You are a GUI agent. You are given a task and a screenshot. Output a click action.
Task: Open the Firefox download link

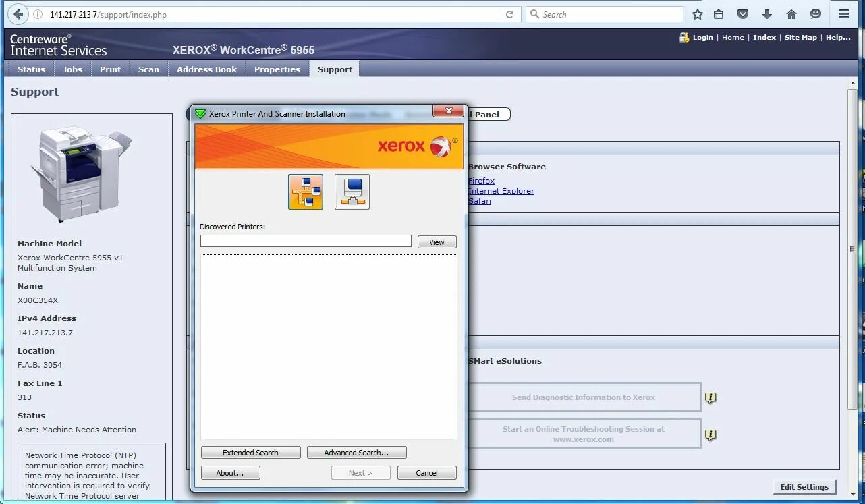[x=482, y=181]
